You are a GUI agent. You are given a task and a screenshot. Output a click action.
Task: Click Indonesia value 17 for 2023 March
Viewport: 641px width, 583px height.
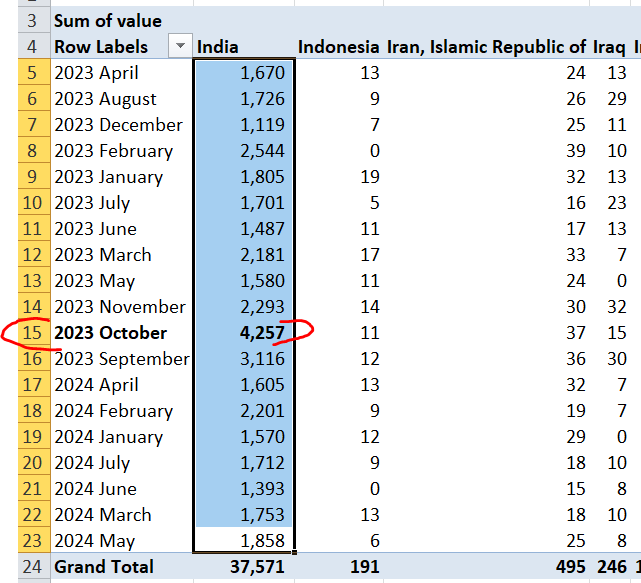click(x=370, y=255)
